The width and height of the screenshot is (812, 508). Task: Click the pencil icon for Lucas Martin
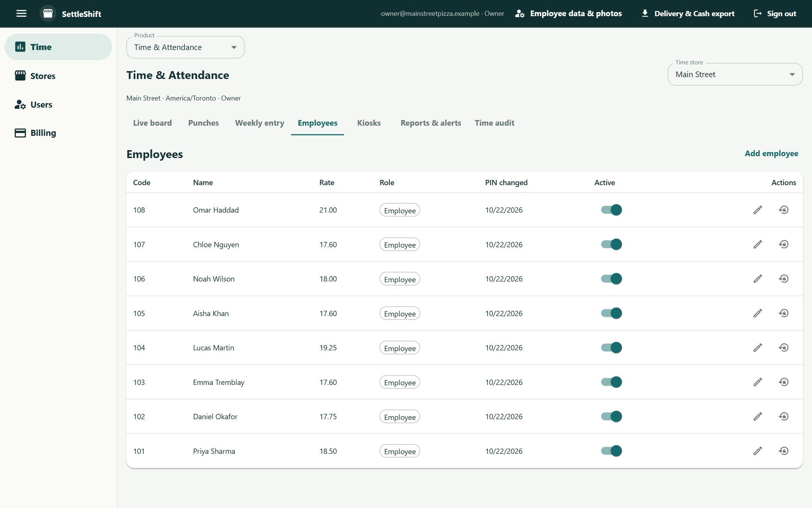click(757, 348)
